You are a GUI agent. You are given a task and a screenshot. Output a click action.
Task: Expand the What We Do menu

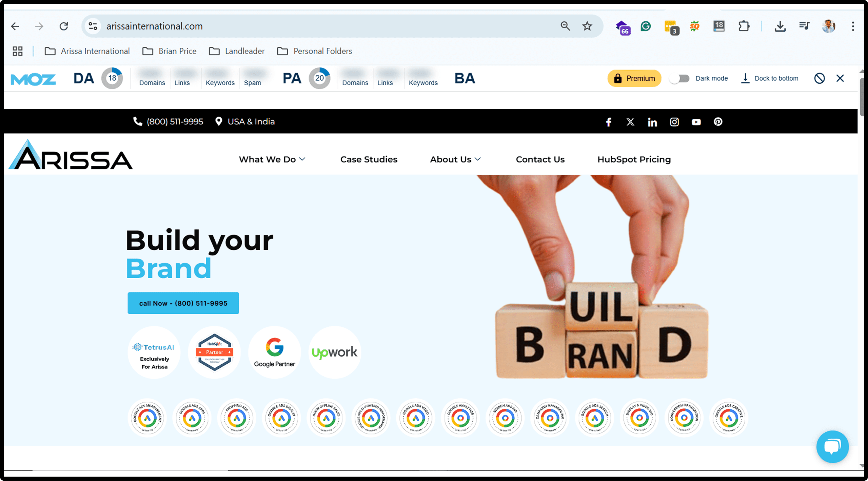click(272, 159)
